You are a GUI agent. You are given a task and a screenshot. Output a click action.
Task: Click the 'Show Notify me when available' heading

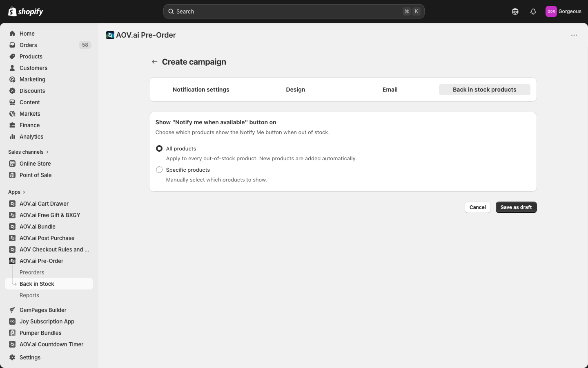coord(216,122)
